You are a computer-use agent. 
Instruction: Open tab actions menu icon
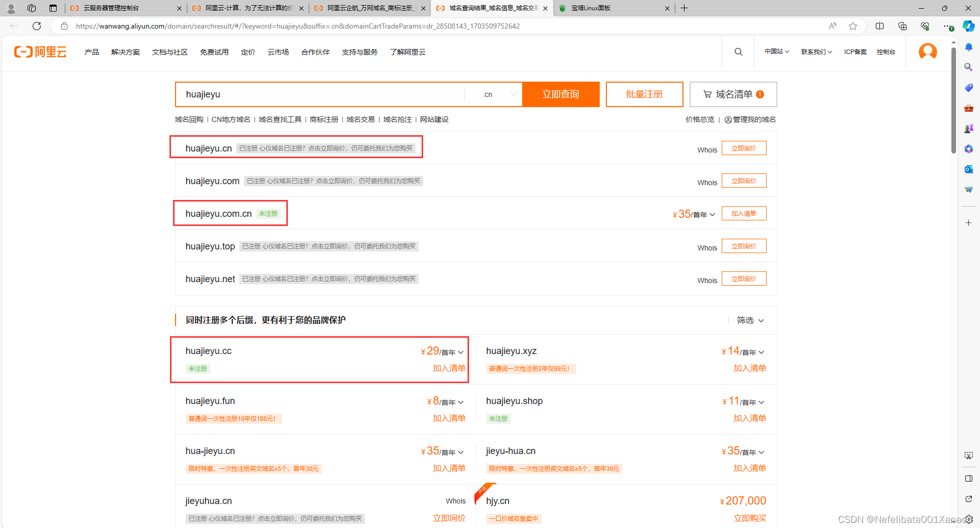tap(53, 8)
